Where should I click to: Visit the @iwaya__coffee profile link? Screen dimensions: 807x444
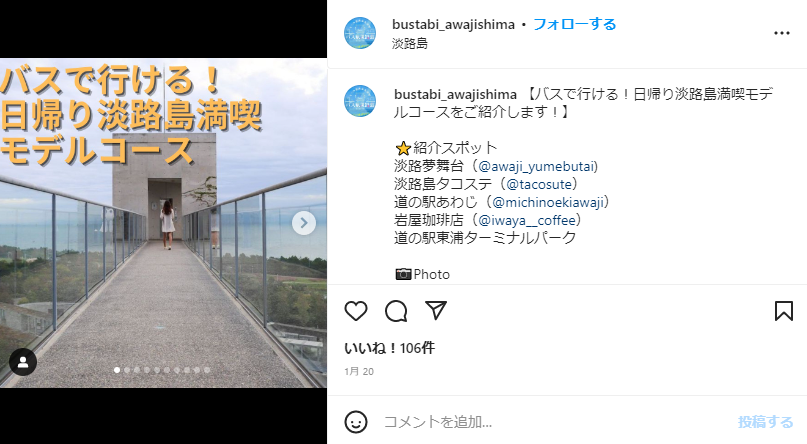click(x=527, y=220)
